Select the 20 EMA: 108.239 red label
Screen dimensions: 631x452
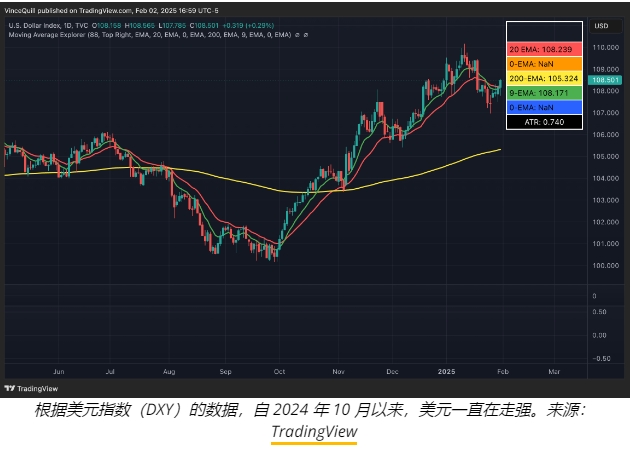[544, 50]
